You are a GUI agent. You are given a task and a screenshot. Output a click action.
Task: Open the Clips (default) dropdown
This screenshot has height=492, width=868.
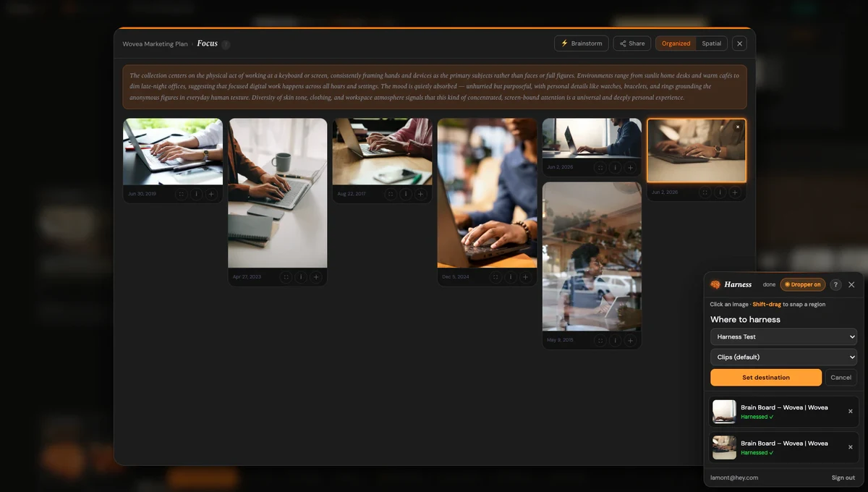[783, 357]
